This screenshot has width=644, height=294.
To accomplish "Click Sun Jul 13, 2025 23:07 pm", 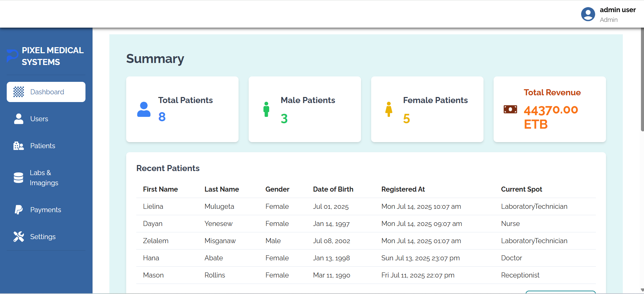I will [421, 258].
